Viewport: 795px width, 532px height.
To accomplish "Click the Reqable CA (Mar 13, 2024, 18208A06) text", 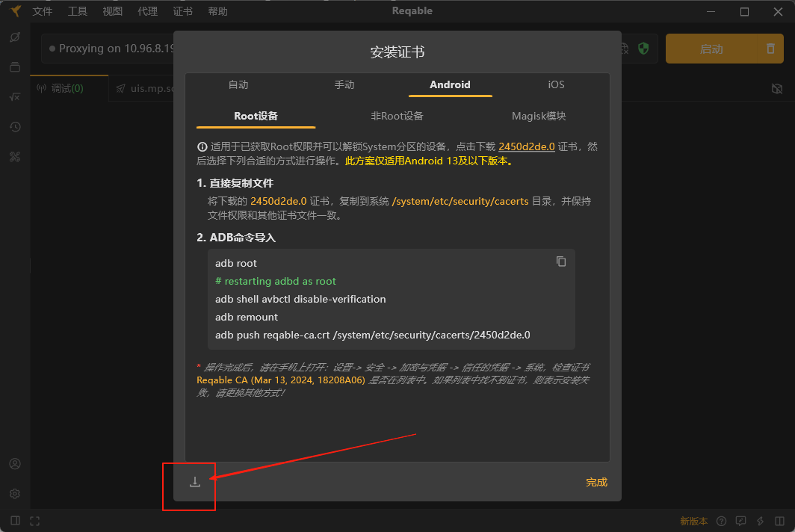I will (x=281, y=380).
